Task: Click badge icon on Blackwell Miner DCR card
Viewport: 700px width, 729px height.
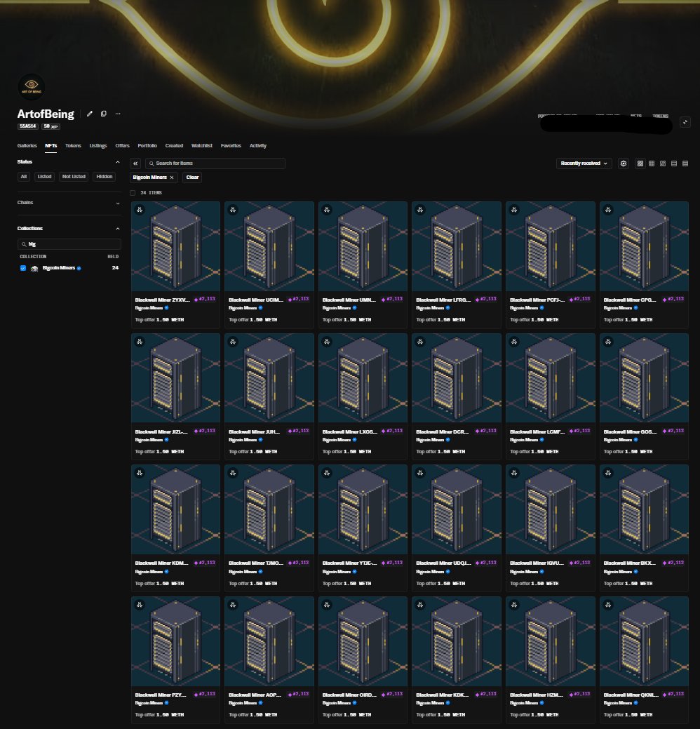Action: point(420,342)
